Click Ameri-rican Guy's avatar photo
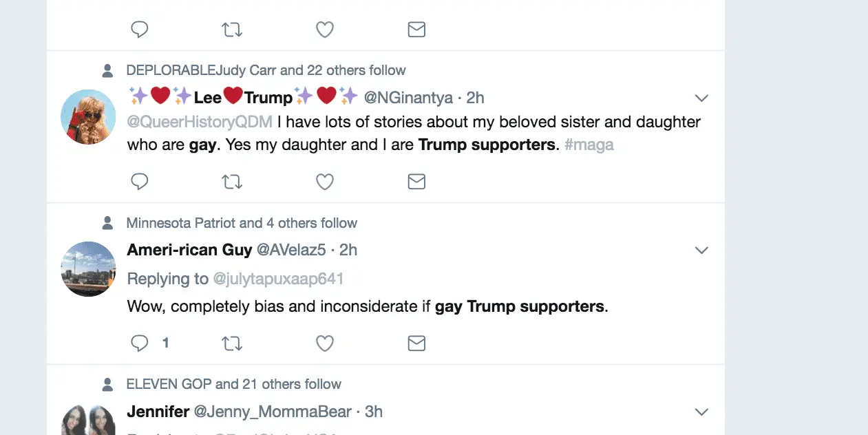868x435 pixels. (88, 269)
